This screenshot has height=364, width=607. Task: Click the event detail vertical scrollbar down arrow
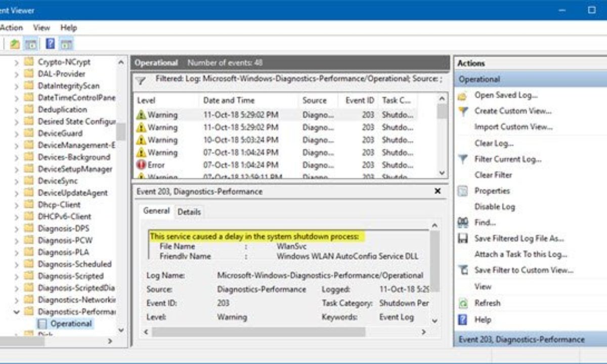(x=434, y=321)
